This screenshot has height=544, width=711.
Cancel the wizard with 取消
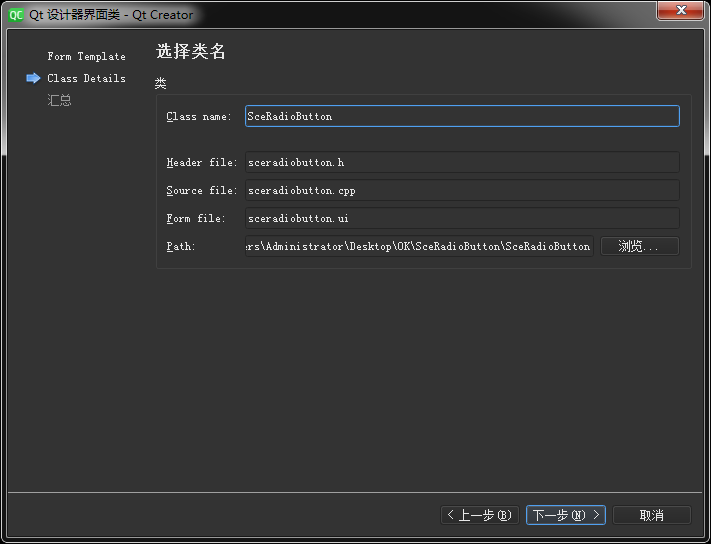coord(652,515)
